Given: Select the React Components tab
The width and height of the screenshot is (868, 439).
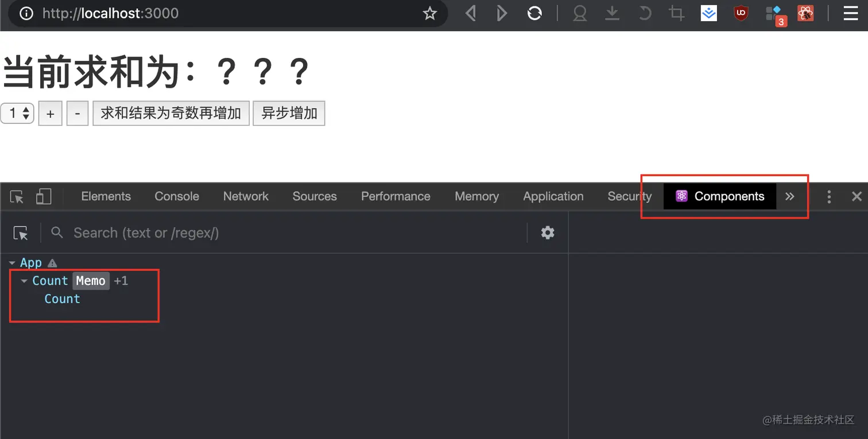Looking at the screenshot, I should click(x=720, y=196).
